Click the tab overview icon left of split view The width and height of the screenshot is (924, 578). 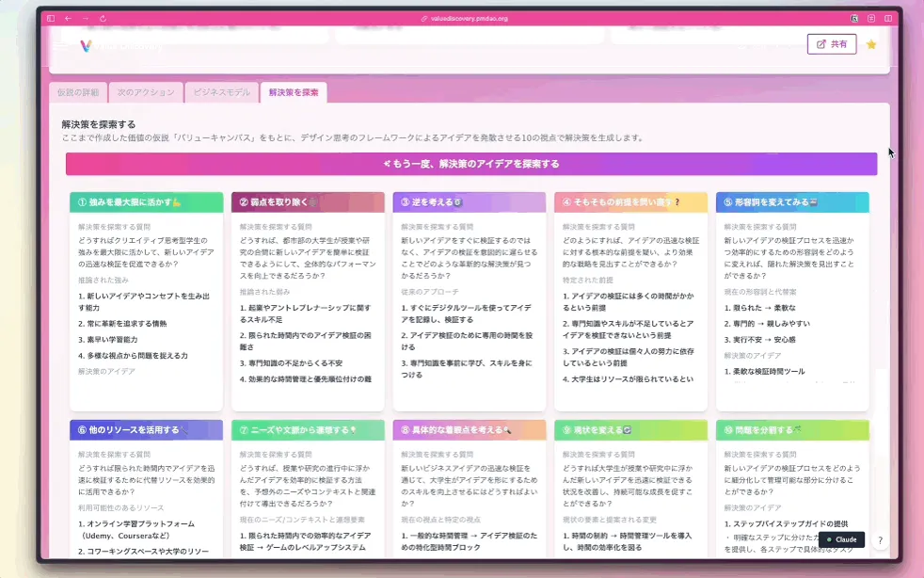(871, 18)
